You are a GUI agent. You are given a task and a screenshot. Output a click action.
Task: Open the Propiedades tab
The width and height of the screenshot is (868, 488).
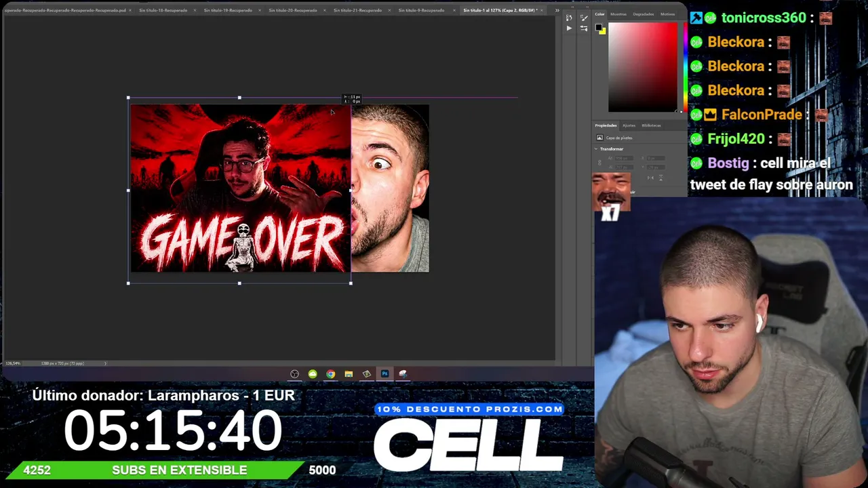pyautogui.click(x=606, y=125)
